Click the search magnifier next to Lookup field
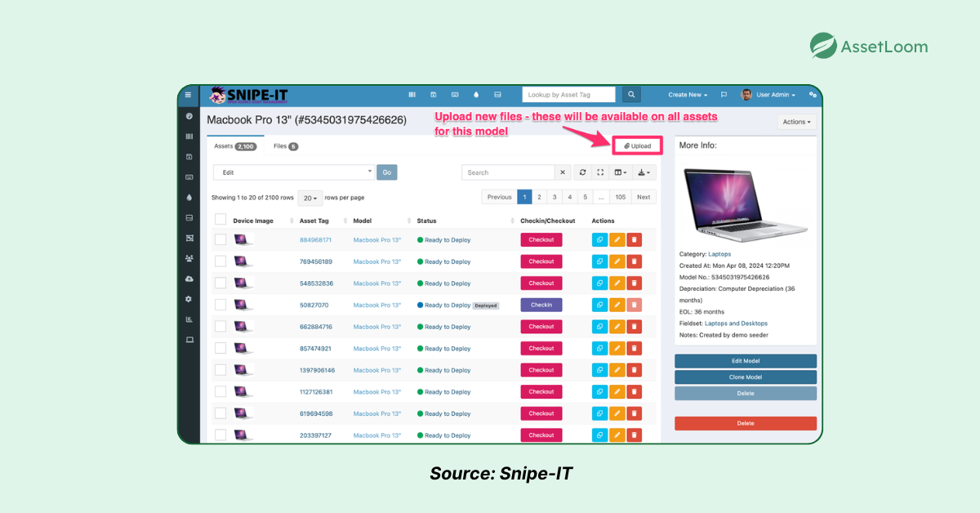The height and width of the screenshot is (513, 980). click(630, 94)
